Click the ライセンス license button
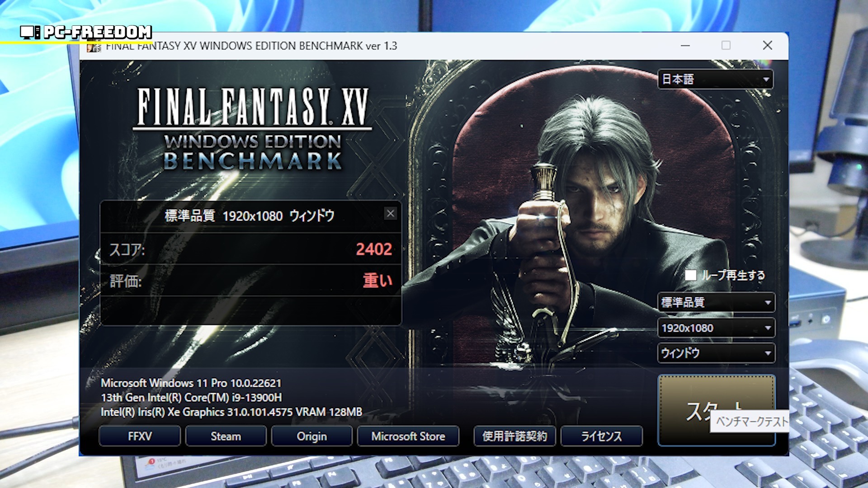 pos(601,436)
